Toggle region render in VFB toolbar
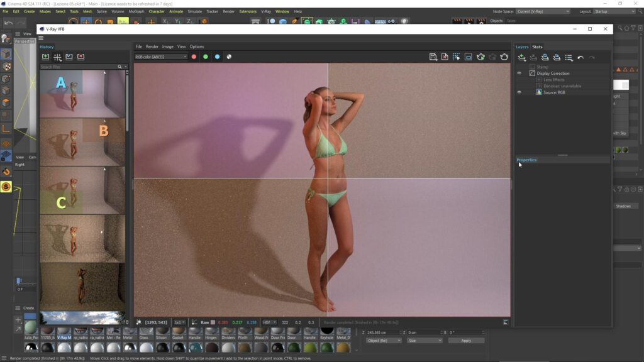Image resolution: width=644 pixels, height=362 pixels. tap(468, 57)
